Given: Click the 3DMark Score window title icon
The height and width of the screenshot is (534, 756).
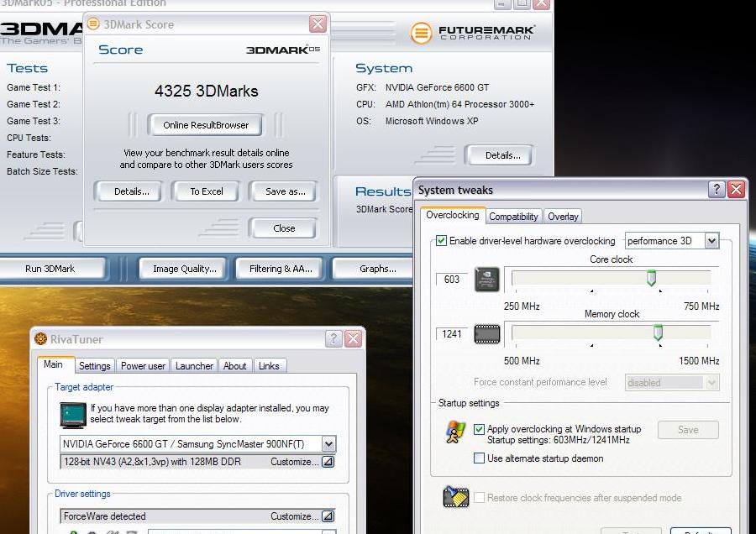Looking at the screenshot, I should (x=93, y=24).
